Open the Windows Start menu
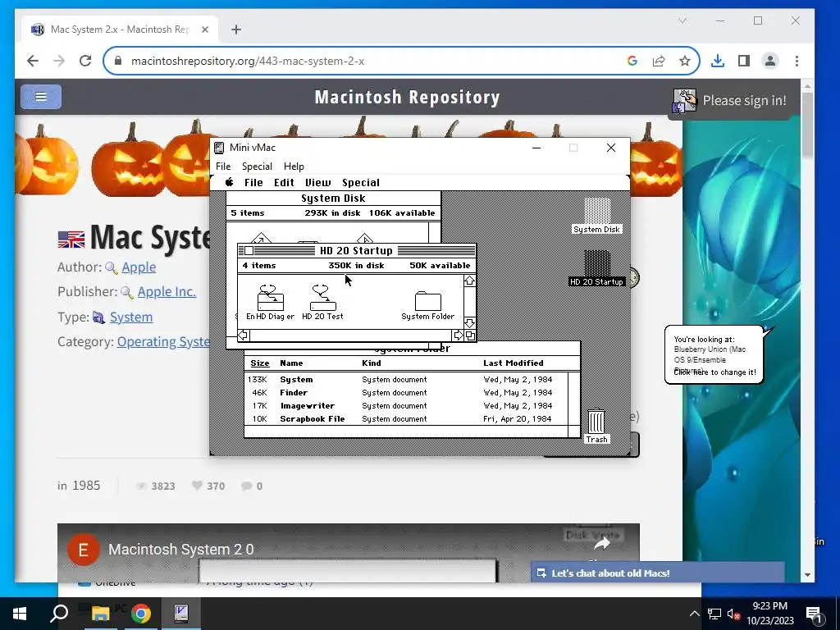 click(20, 614)
